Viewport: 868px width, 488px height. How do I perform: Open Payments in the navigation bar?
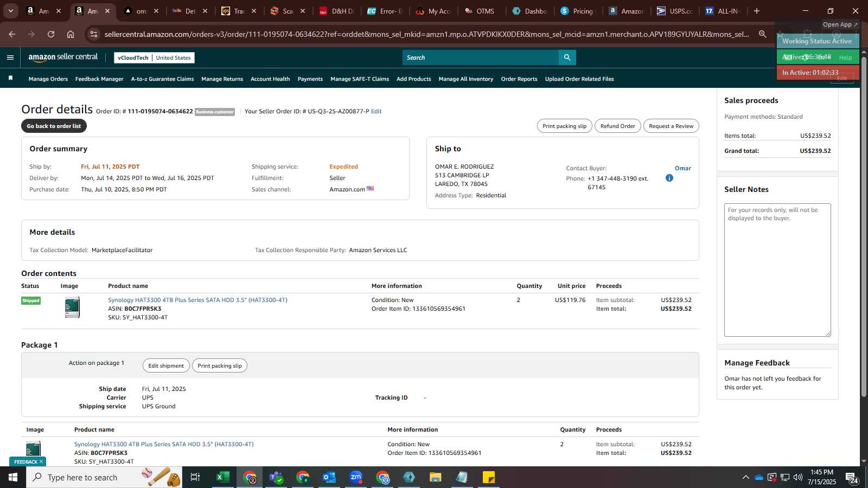[x=310, y=79]
